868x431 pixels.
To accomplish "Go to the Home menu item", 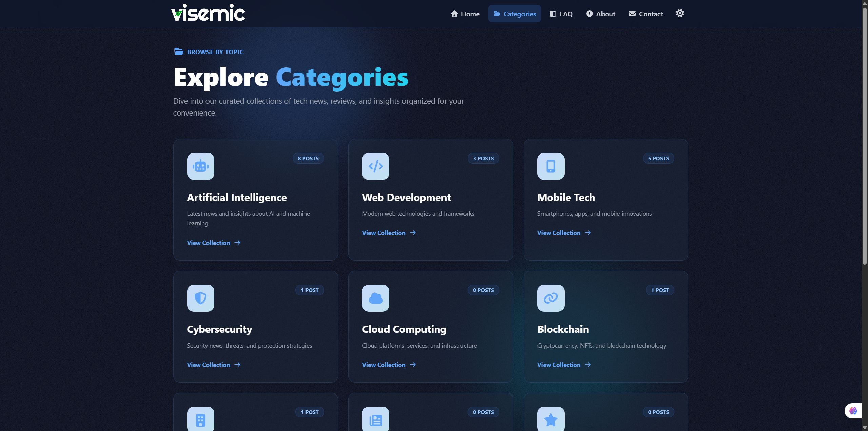I will pos(465,14).
